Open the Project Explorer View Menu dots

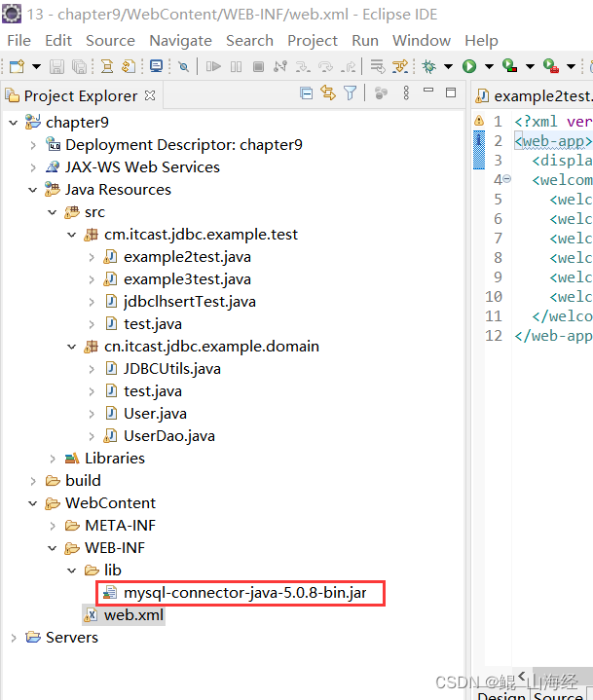click(x=406, y=92)
